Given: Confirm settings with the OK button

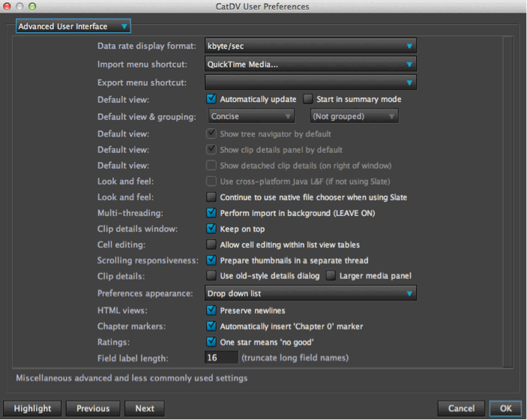Looking at the screenshot, I should coord(505,408).
